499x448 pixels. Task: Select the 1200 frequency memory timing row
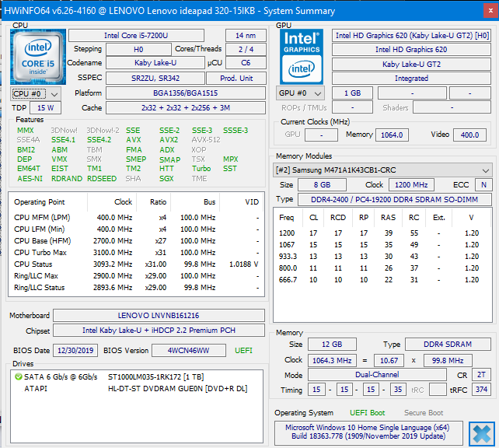pyautogui.click(x=382, y=233)
